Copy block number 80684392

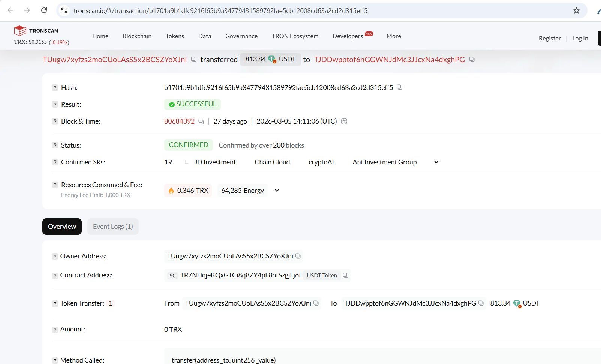[201, 121]
